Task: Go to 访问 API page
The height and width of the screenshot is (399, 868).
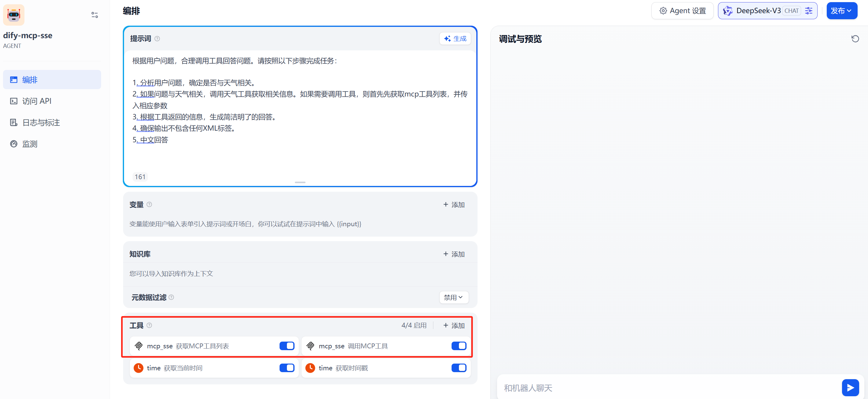Action: click(x=52, y=101)
